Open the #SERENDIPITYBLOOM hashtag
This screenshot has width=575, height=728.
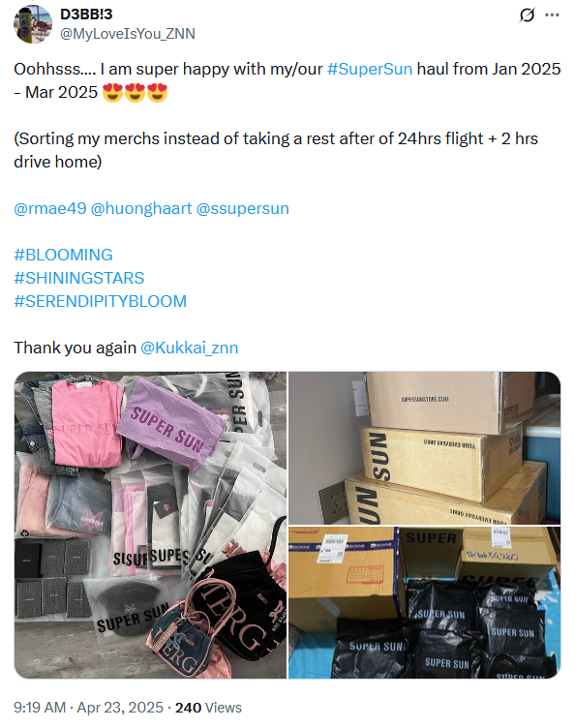pos(101,301)
